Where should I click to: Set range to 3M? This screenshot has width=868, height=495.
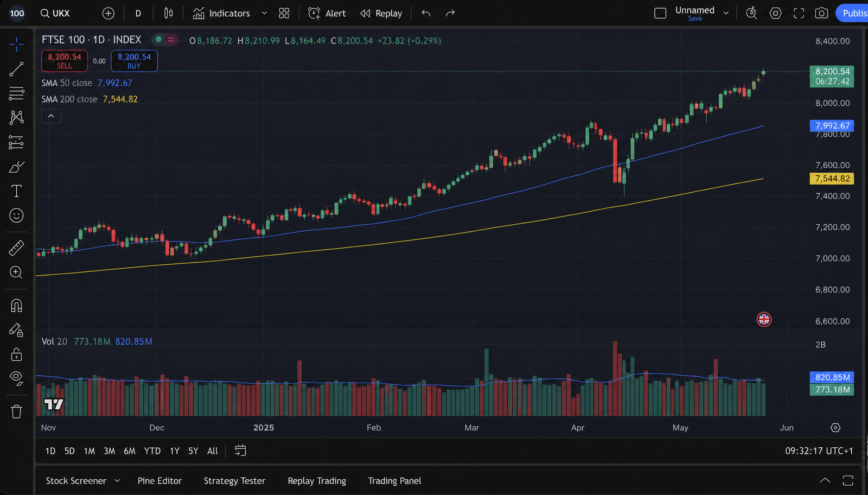pyautogui.click(x=109, y=451)
